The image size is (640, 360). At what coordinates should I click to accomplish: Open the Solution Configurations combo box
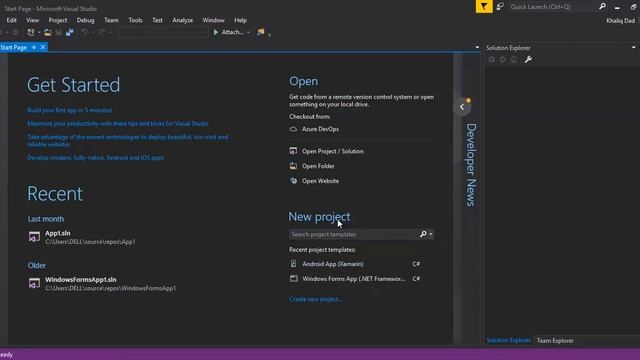click(x=135, y=32)
